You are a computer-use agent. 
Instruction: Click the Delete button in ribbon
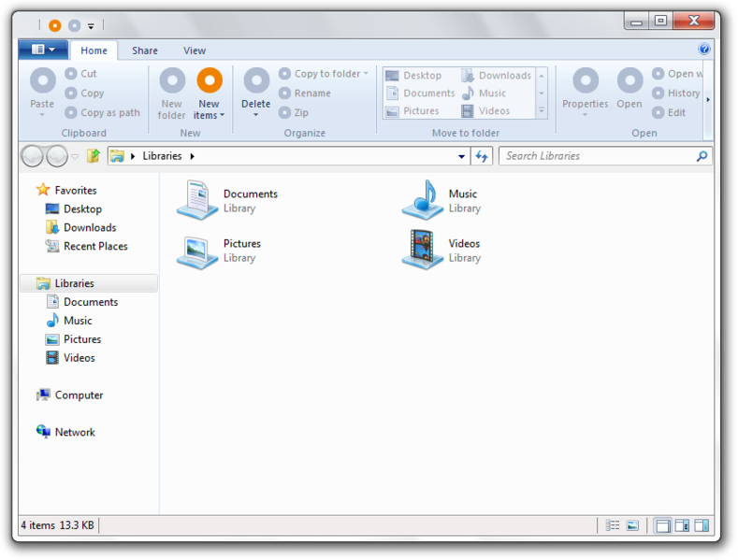255,93
